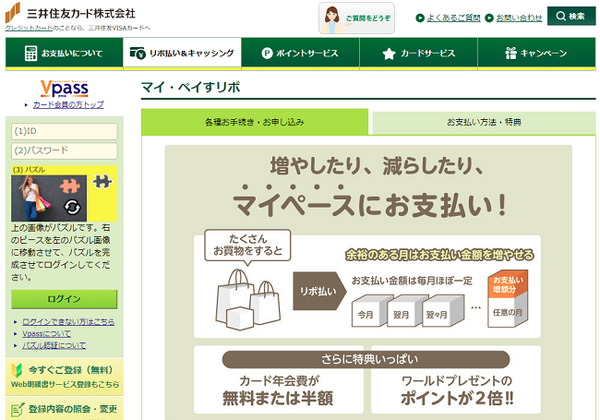
Task: Click the star icon for カードサービス
Action: [389, 54]
